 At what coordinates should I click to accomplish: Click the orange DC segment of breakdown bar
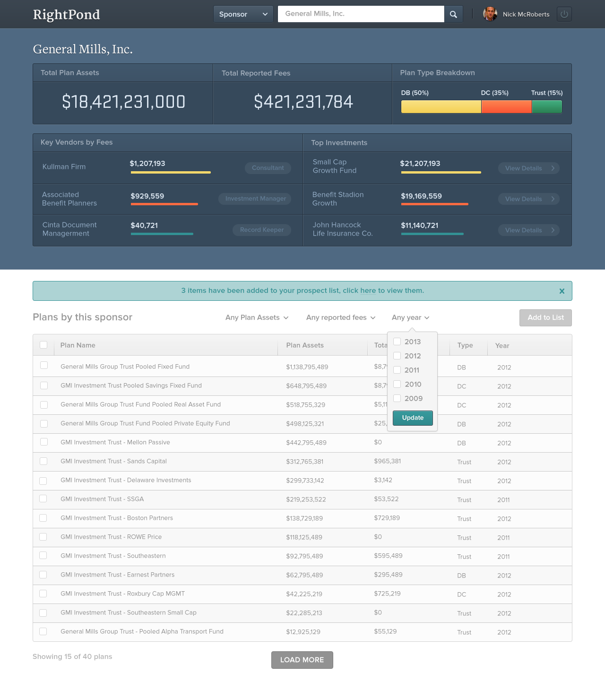(507, 107)
